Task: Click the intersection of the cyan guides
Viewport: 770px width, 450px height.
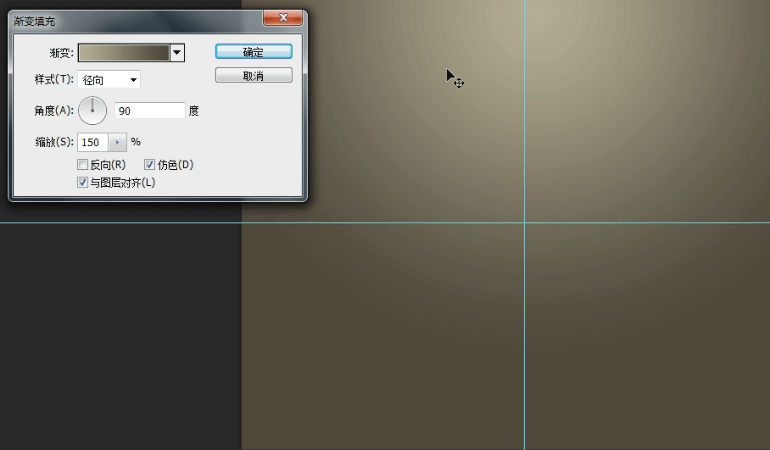Action: point(524,222)
